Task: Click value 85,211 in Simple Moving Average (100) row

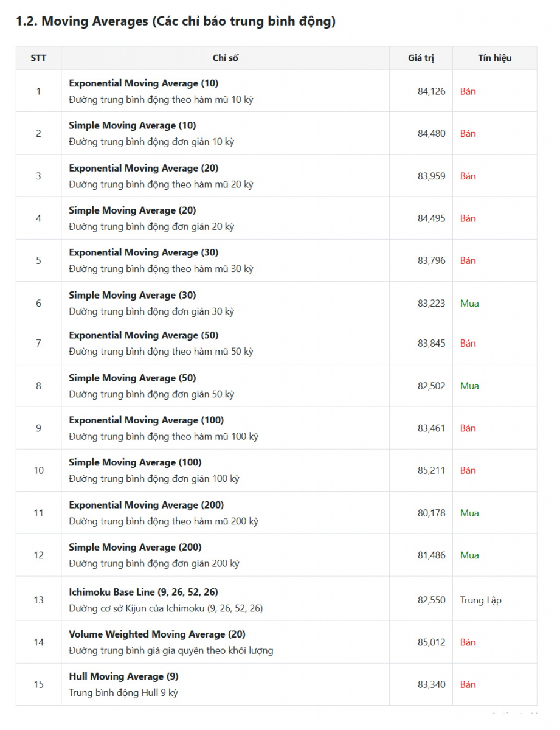Action: (x=431, y=470)
